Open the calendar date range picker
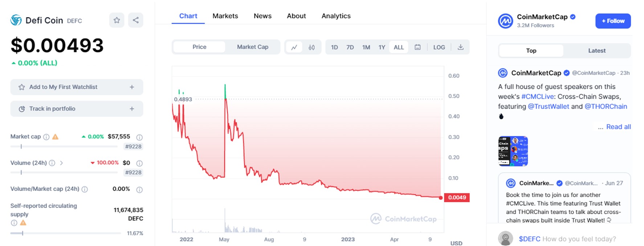644x246 pixels. (x=417, y=47)
